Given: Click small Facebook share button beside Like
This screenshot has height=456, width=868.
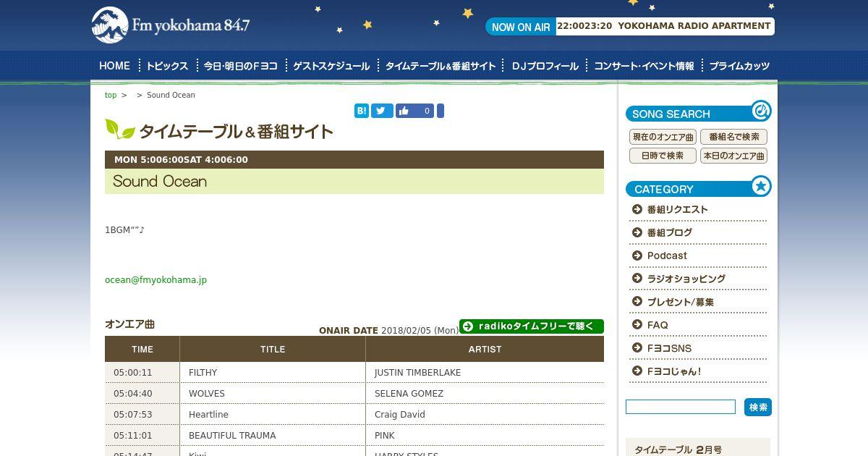Looking at the screenshot, I should [441, 111].
